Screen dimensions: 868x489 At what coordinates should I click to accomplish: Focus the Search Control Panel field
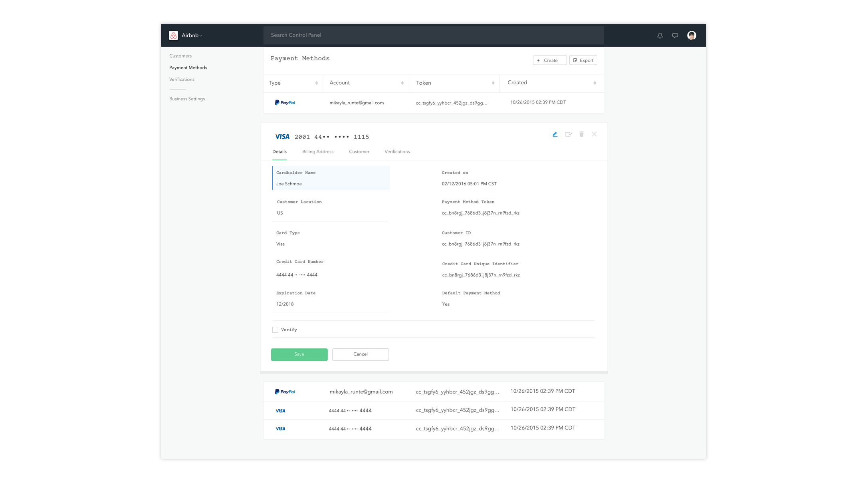click(433, 35)
